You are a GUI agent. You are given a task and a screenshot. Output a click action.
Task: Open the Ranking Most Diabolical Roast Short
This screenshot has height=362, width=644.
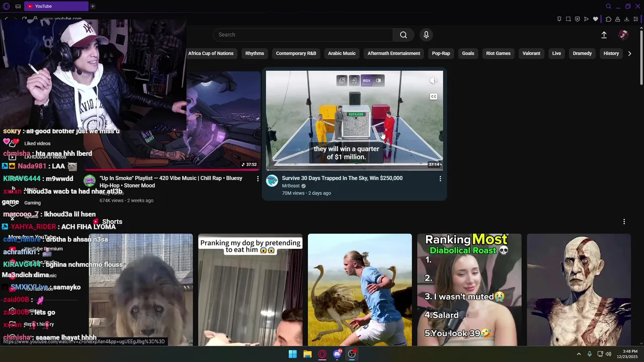point(469,290)
